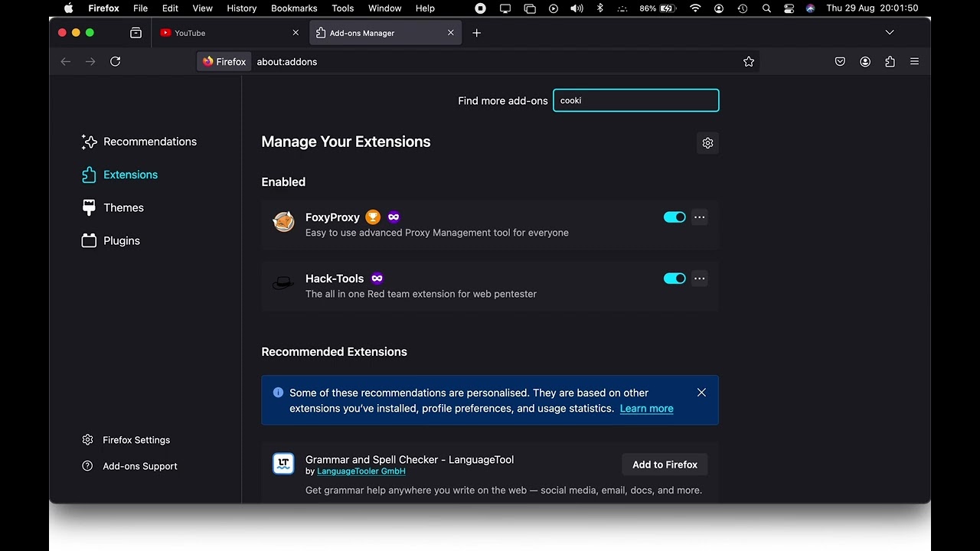
Task: Open the View menu
Action: pos(202,8)
